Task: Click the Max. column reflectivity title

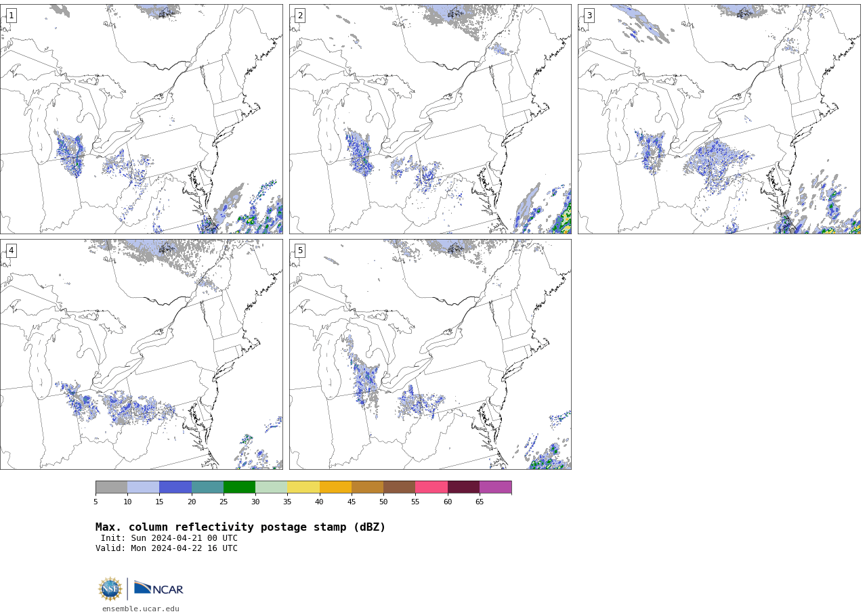Action: 240,527
